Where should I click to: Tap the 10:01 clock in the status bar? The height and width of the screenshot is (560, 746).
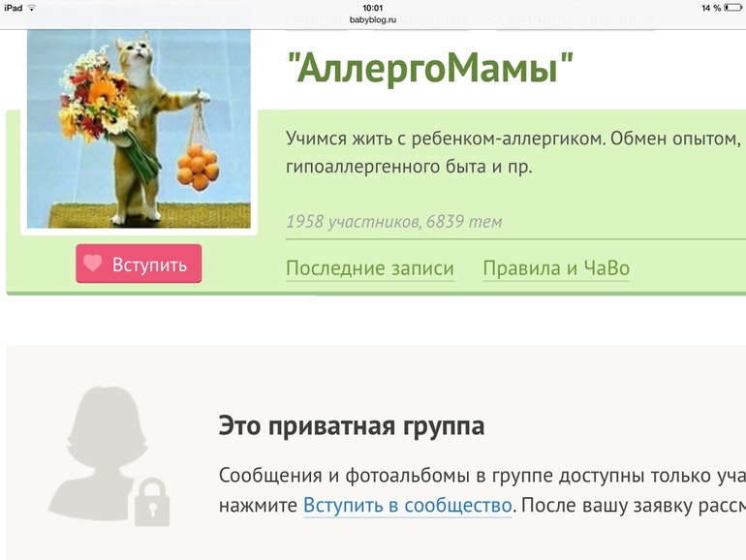373,8
